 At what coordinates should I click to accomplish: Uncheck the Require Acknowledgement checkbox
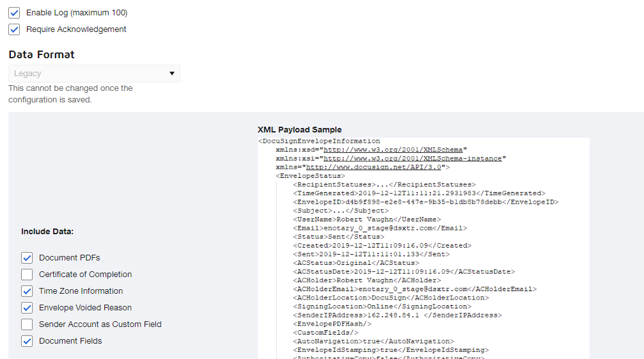14,29
